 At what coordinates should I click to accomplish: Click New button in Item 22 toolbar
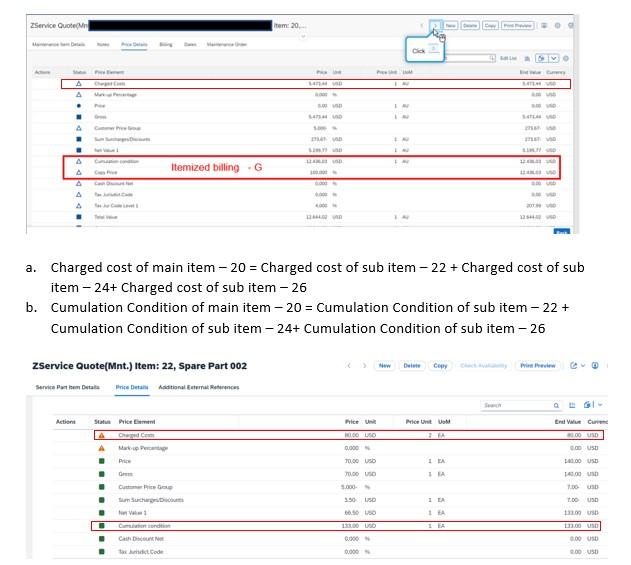[385, 366]
